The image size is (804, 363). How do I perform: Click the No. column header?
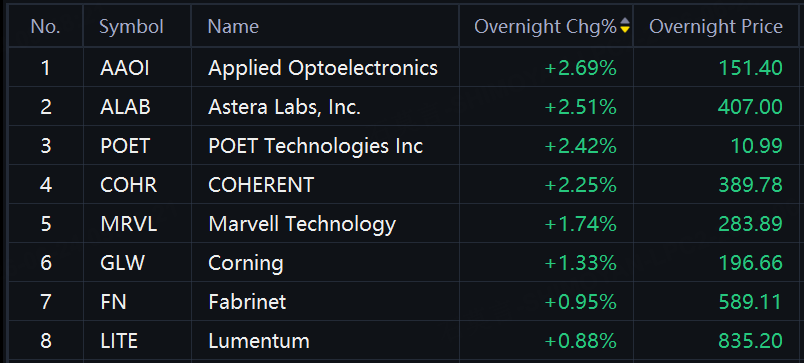(46, 27)
